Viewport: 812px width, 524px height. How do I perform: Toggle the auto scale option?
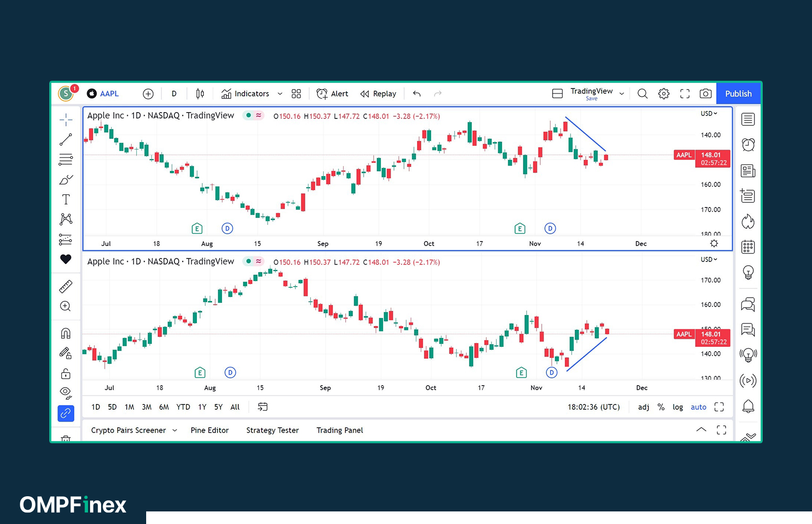[698, 407]
